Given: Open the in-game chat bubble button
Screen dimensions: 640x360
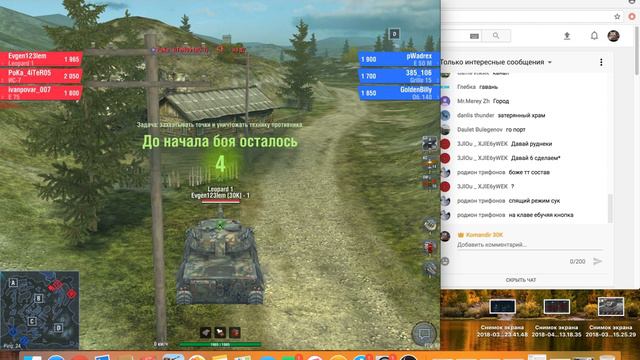Looking at the screenshot, I should (x=424, y=334).
